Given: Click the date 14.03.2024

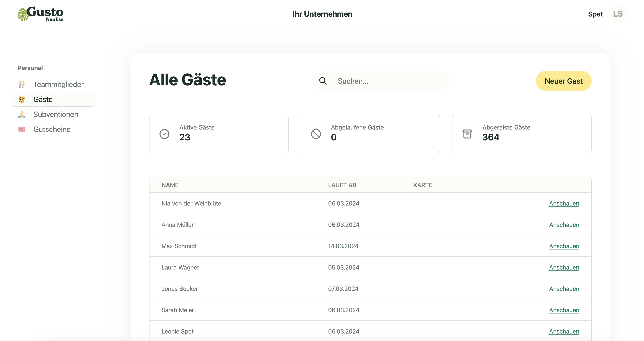Looking at the screenshot, I should 343,246.
